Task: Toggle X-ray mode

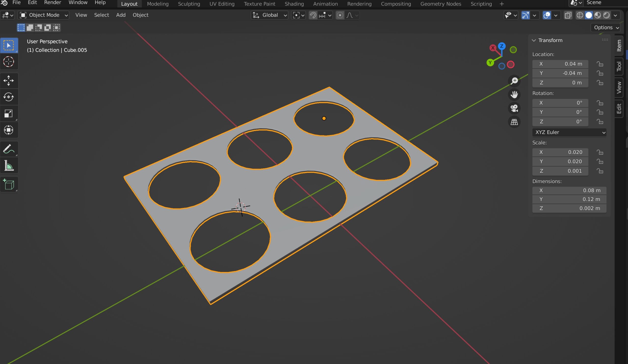Action: 568,15
